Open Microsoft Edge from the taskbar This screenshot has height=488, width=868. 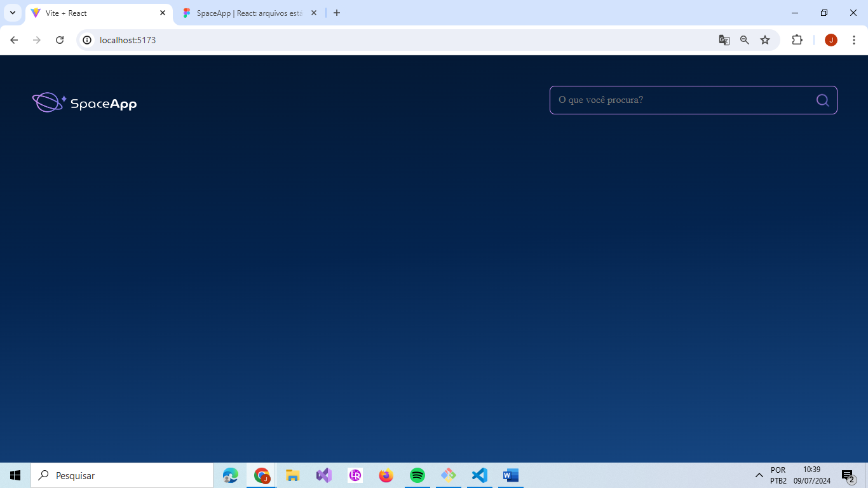[230, 475]
